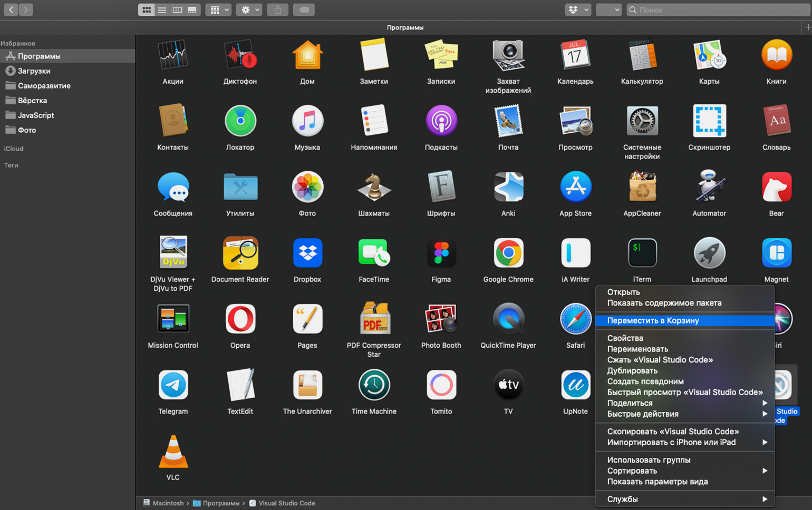Click the Anki app icon
812x510 pixels.
pos(508,187)
